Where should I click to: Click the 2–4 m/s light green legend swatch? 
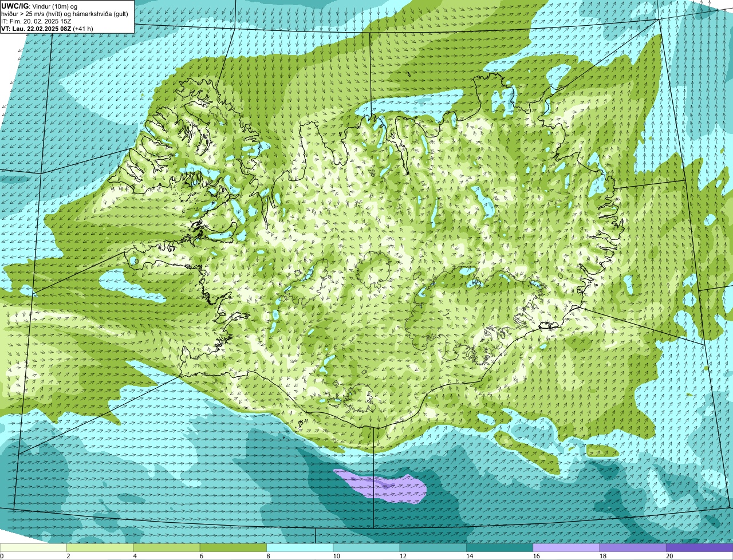click(x=100, y=547)
